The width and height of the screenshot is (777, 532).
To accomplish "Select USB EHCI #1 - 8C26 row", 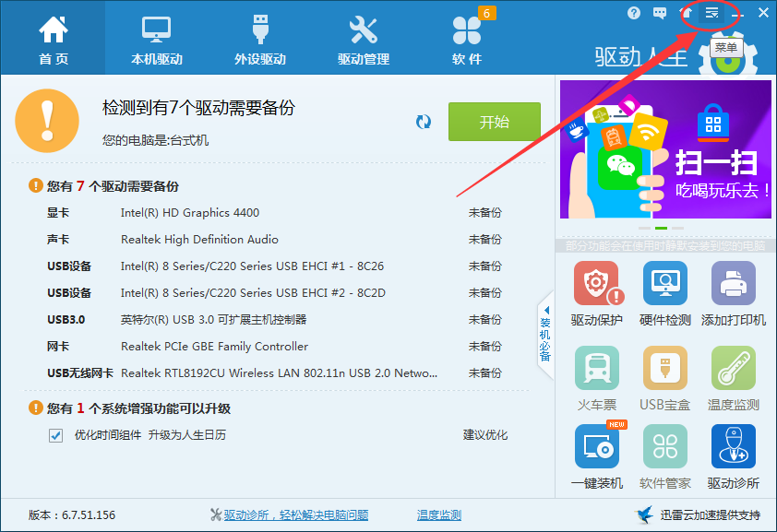I will click(x=274, y=266).
